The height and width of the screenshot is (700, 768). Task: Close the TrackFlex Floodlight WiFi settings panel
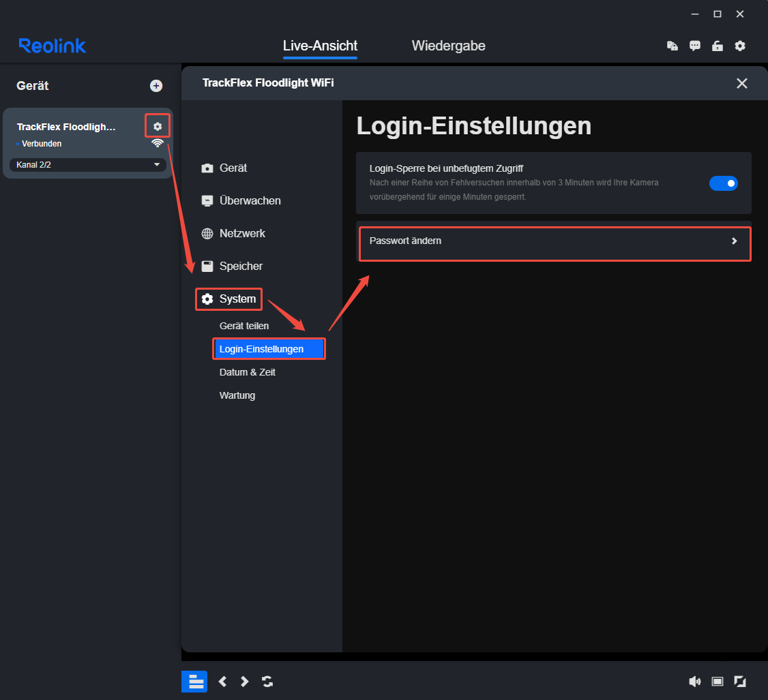[741, 83]
